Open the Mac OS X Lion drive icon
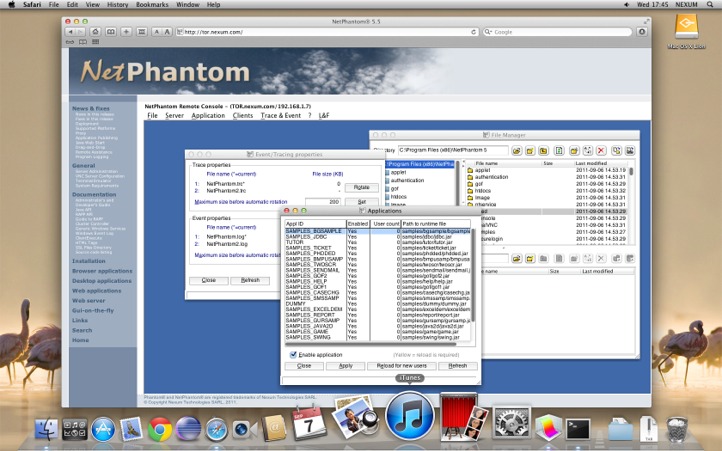The height and width of the screenshot is (451, 722). (x=686, y=30)
